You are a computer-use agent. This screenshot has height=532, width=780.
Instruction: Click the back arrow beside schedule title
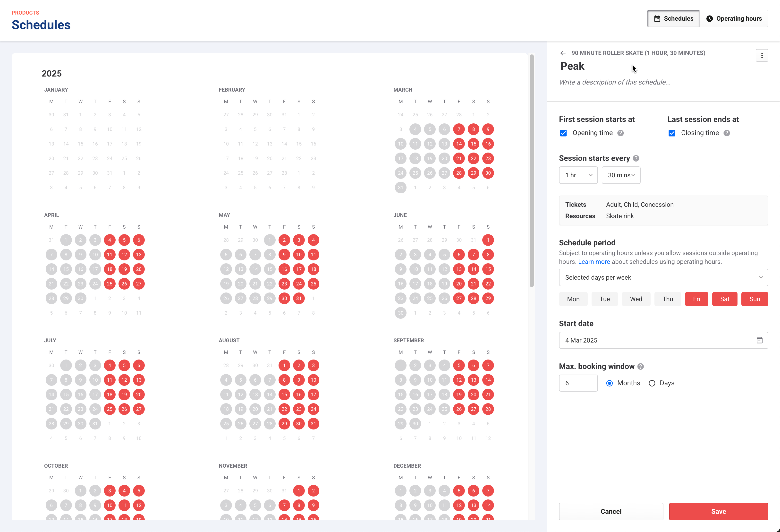click(x=563, y=53)
